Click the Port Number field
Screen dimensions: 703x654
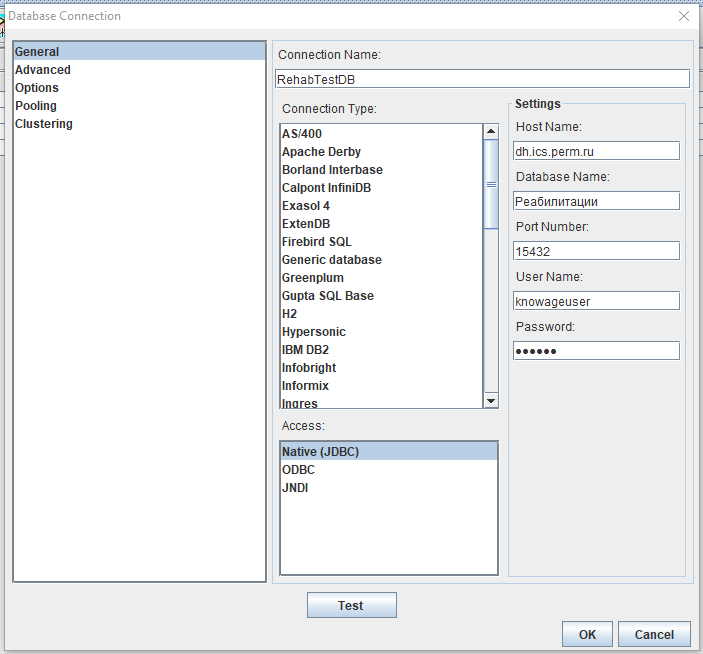pyautogui.click(x=596, y=251)
